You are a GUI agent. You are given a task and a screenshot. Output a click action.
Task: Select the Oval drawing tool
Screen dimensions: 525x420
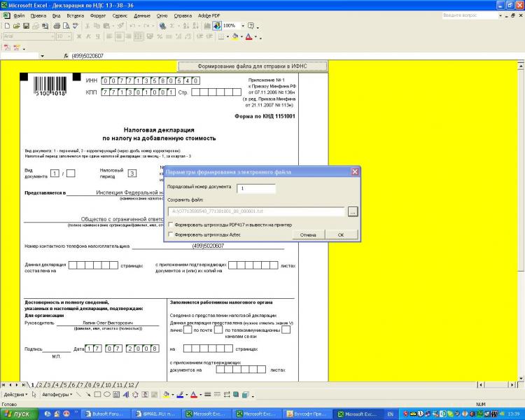pyautogui.click(x=106, y=394)
